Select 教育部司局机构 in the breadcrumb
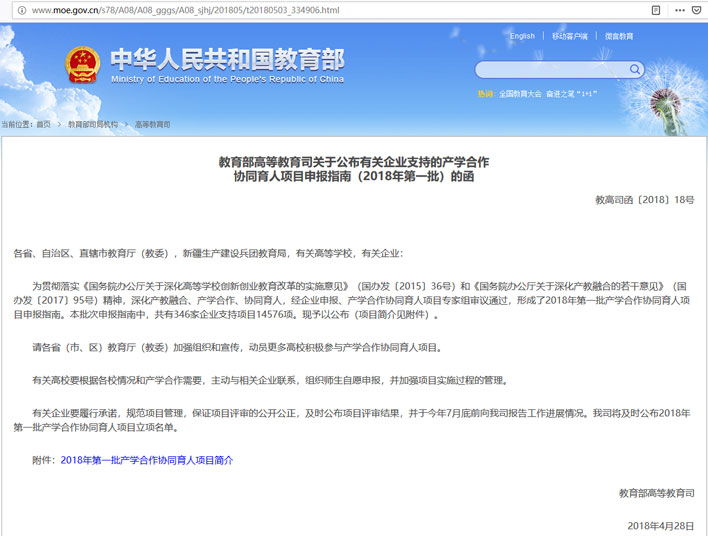708x536 pixels. click(93, 125)
